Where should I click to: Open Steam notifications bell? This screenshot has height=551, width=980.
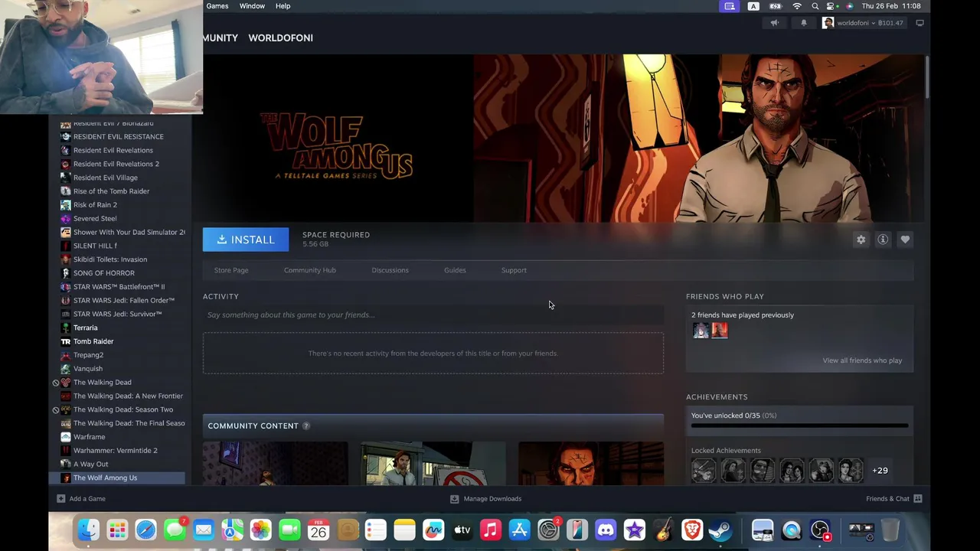804,23
